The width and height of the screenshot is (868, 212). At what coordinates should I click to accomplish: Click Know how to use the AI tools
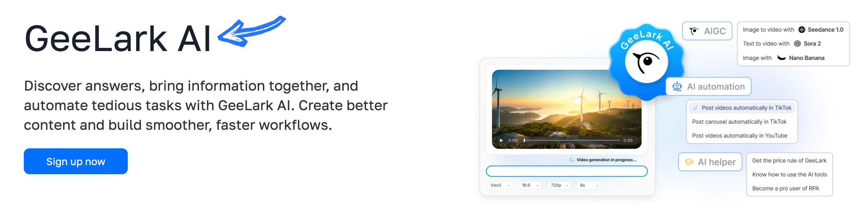coord(789,175)
